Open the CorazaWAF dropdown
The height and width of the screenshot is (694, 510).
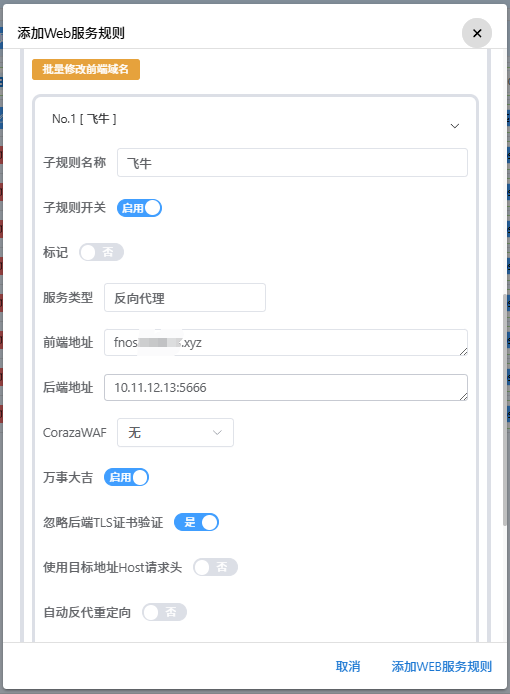[x=175, y=432]
